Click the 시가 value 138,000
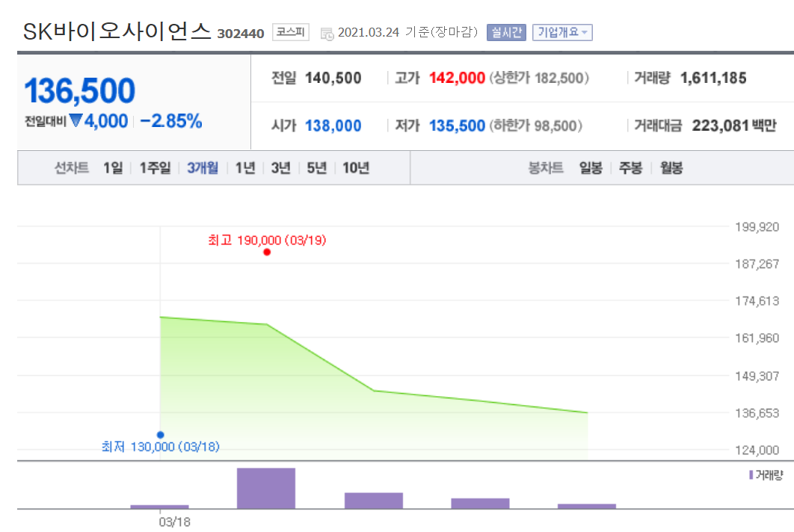Viewport: 794px width, 532px height. coord(333,126)
